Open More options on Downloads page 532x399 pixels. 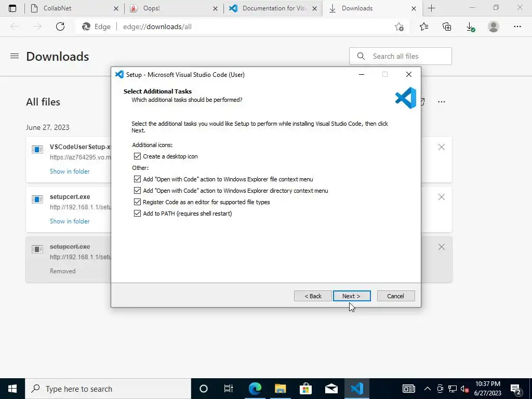click(442, 102)
